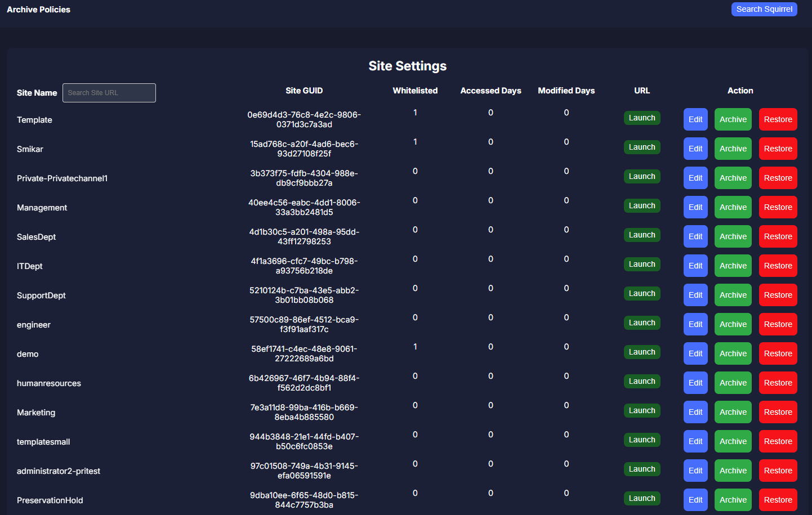
Task: Archive the demo site
Action: point(733,353)
